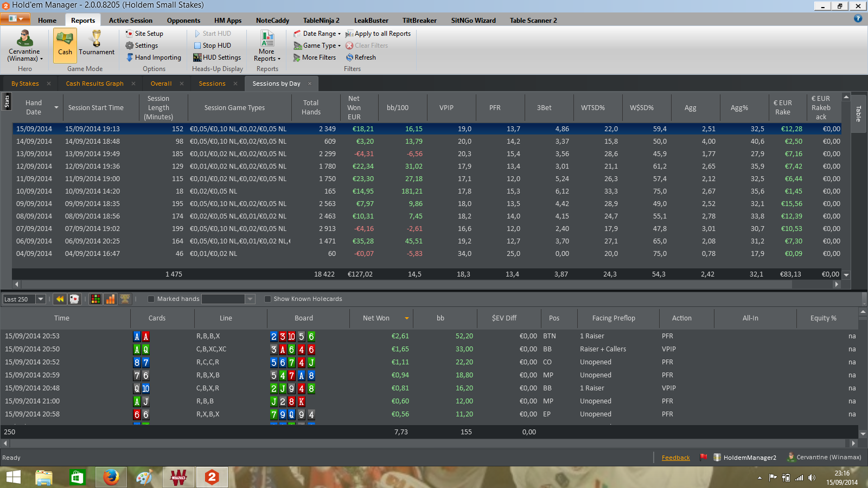Click the Marked hands input field
The image size is (868, 488).
coord(224,299)
